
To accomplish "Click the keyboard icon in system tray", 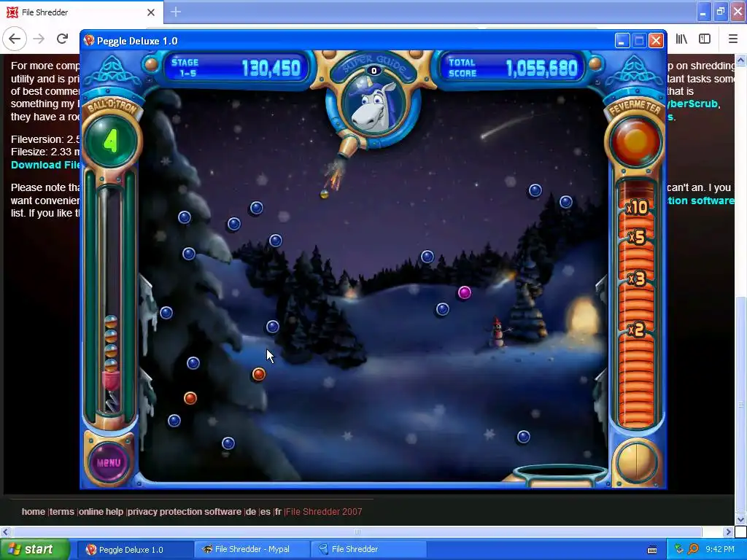I will point(652,550).
